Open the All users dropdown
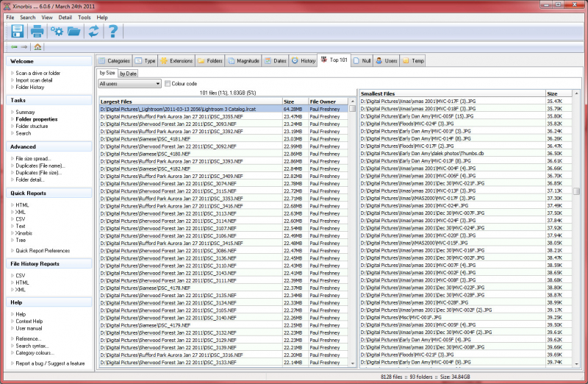The image size is (588, 384). 130,84
